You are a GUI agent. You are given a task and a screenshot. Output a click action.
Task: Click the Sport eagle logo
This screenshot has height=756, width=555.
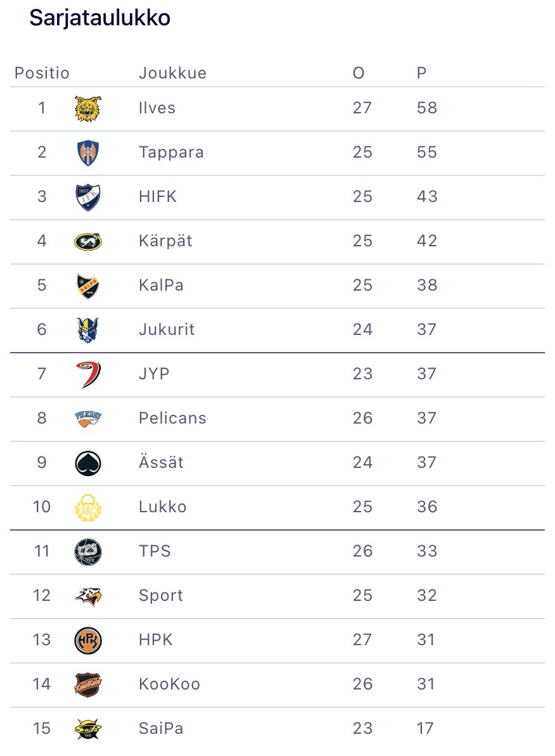87,596
